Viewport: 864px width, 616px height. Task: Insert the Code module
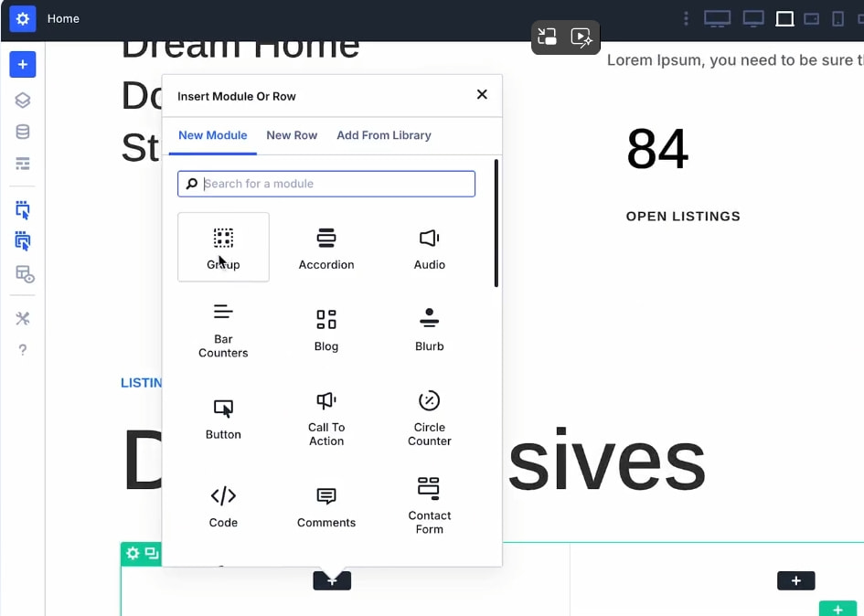[223, 507]
